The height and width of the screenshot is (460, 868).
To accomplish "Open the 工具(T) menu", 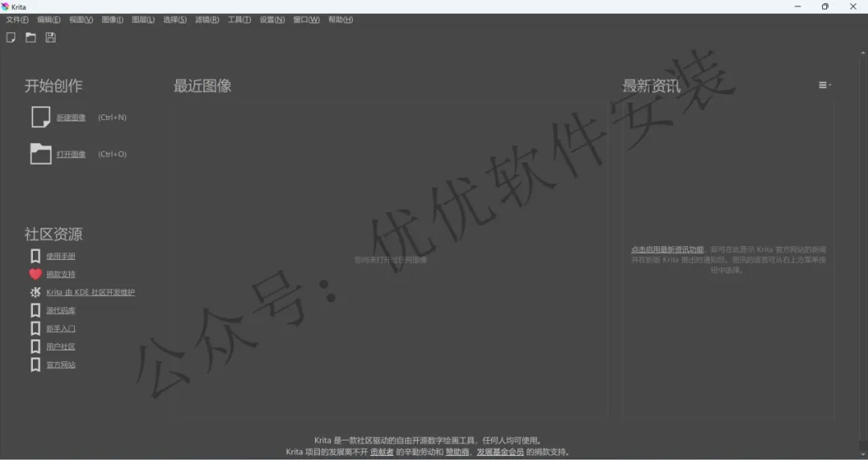I will (x=240, y=19).
